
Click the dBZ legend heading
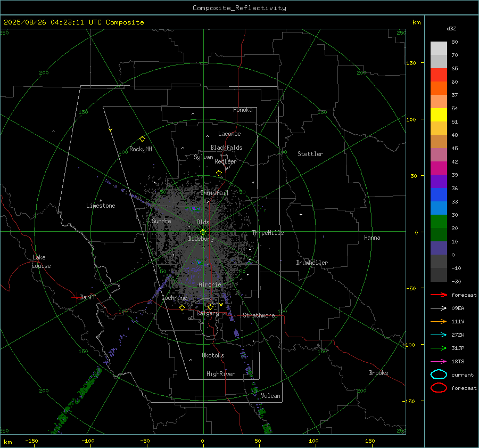pos(451,28)
